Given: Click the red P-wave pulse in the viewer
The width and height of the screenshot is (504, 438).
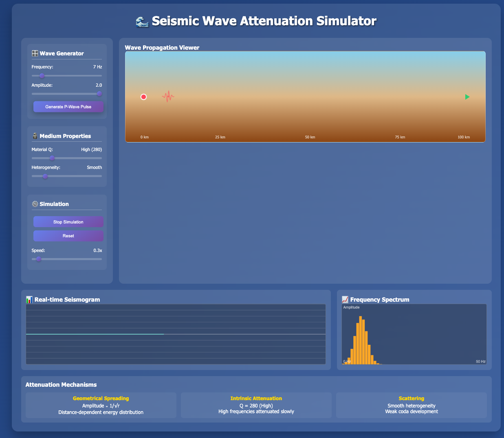Looking at the screenshot, I should click(x=168, y=96).
